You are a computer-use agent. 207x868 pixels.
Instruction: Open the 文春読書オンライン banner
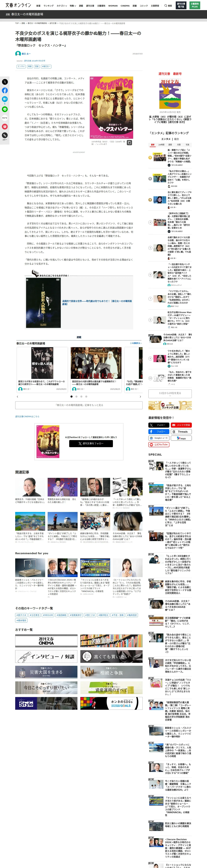tap(111, 641)
